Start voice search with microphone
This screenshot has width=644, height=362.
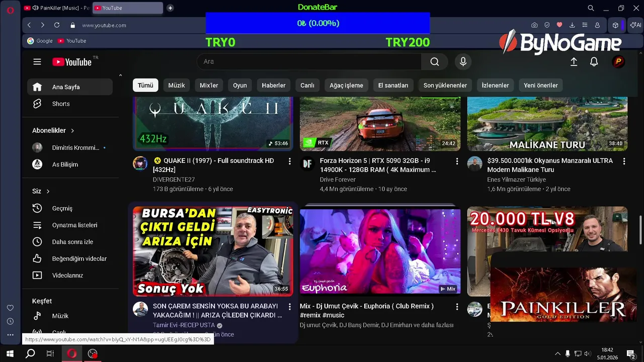point(463,61)
